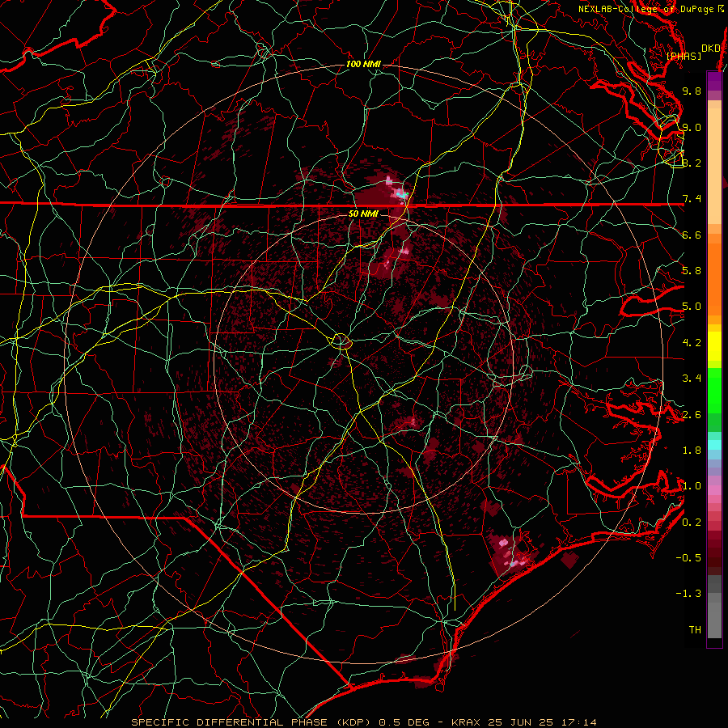The height and width of the screenshot is (728, 728).
Task: Click the 8.2 value on the scale
Action: (692, 163)
